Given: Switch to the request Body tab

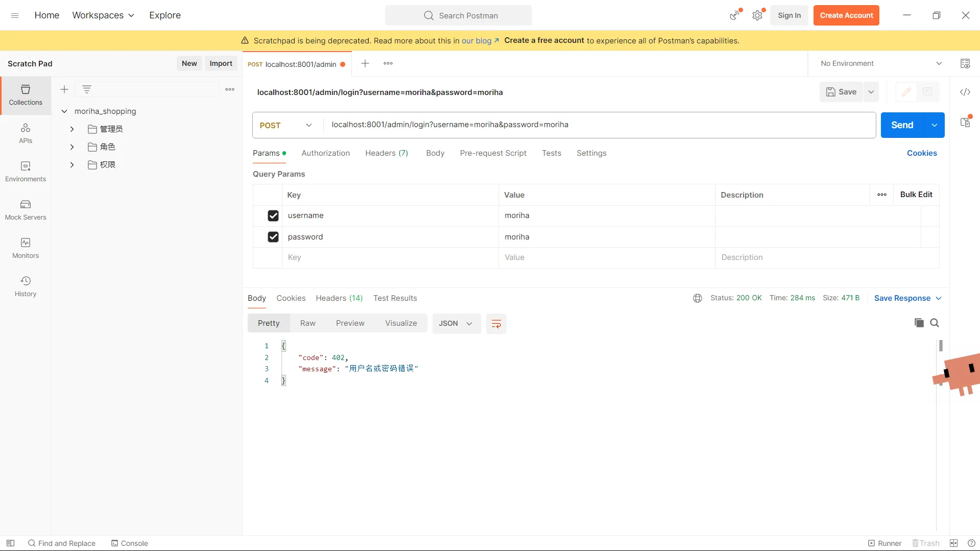Looking at the screenshot, I should click(435, 153).
